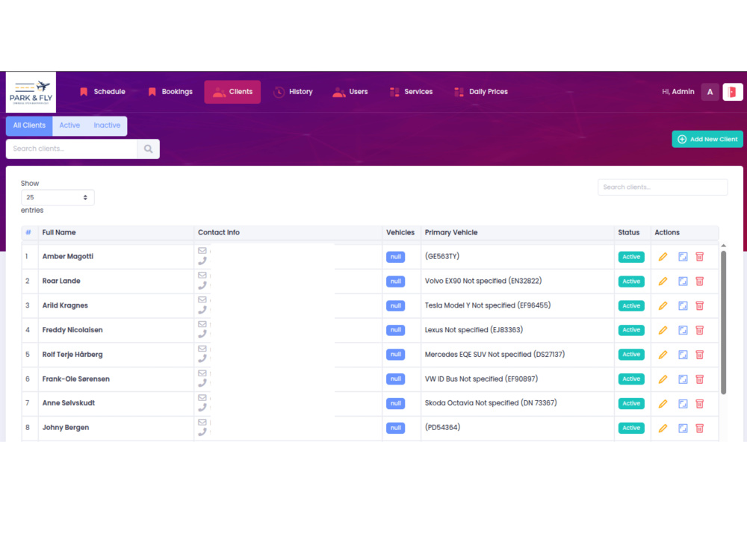Edit Rolf Terje Hårberg with the pencil icon

tap(663, 355)
